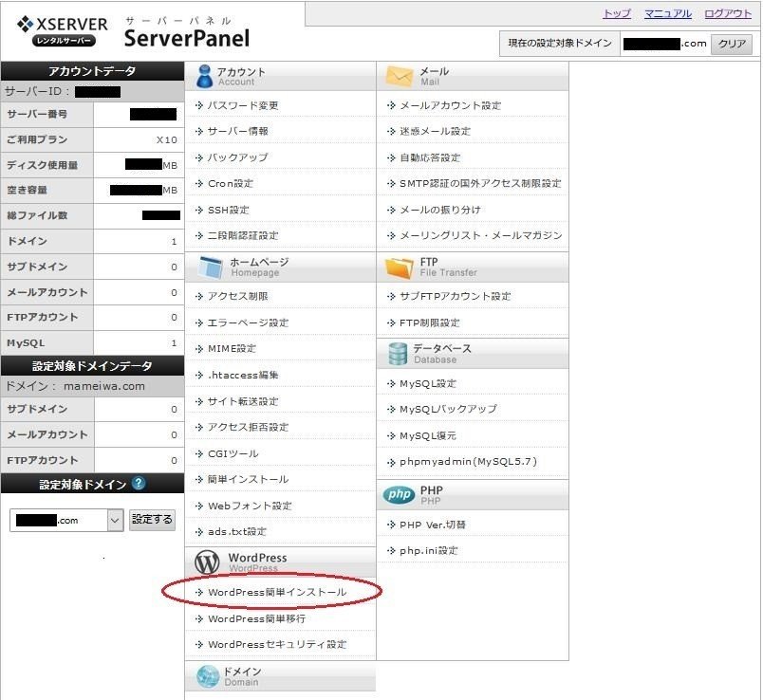Open SSH設定
The width and height of the screenshot is (763, 700).
[228, 210]
